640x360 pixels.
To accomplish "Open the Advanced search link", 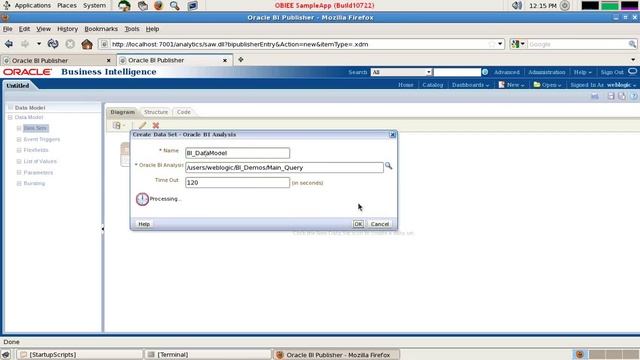I will click(x=507, y=72).
